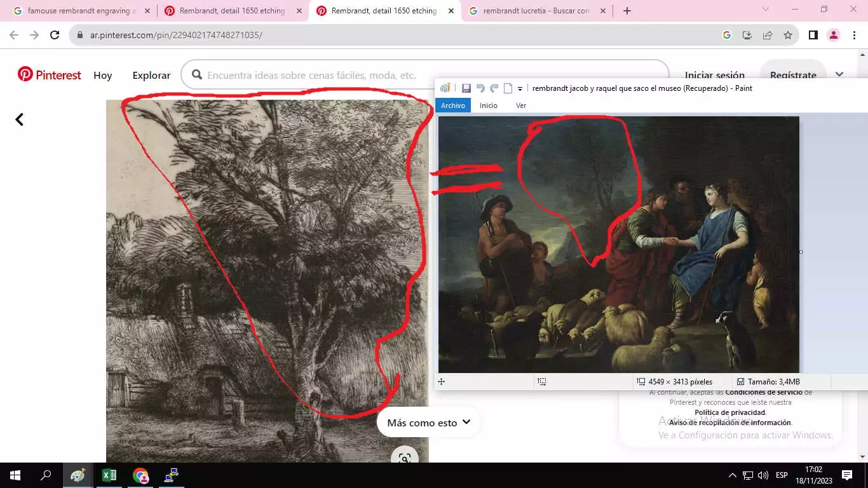This screenshot has width=868, height=488.
Task: Expand the Más como esto dropdown
Action: 428,423
